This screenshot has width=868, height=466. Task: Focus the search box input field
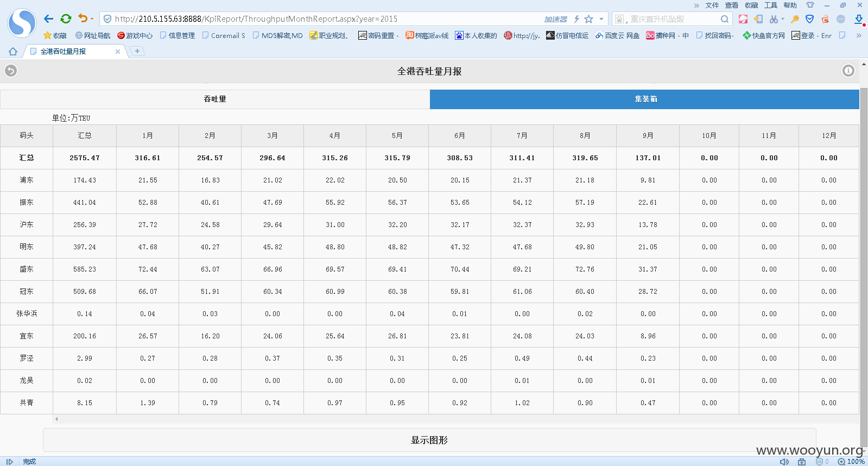673,19
